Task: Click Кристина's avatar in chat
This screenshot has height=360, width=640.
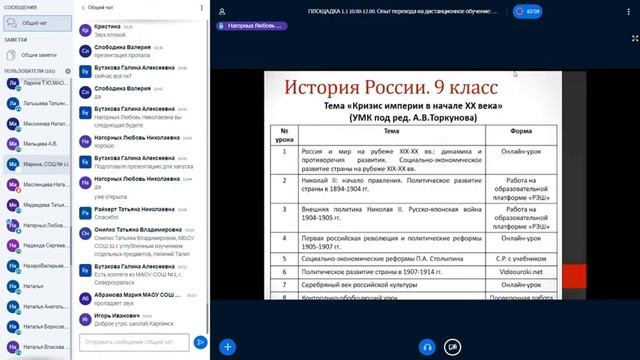Action: (85, 30)
